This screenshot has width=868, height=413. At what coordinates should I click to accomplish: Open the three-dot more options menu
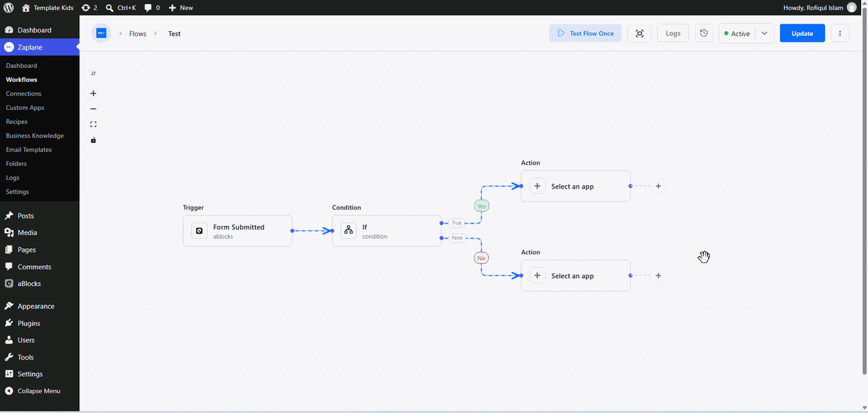[840, 33]
